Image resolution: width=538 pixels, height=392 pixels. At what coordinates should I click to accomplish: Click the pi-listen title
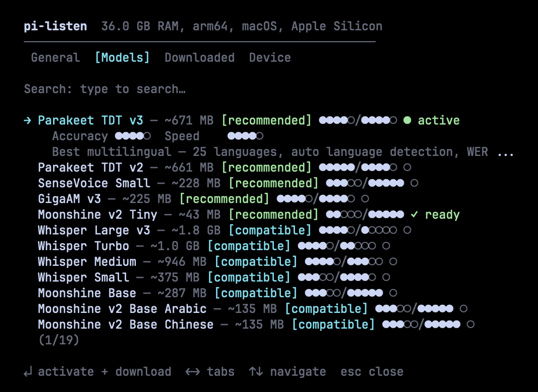coord(55,26)
